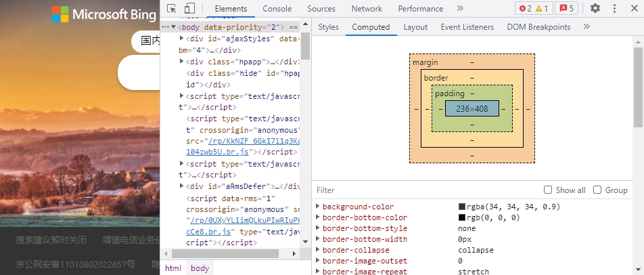
Task: Show more main DevTools tabs
Action: click(x=460, y=9)
